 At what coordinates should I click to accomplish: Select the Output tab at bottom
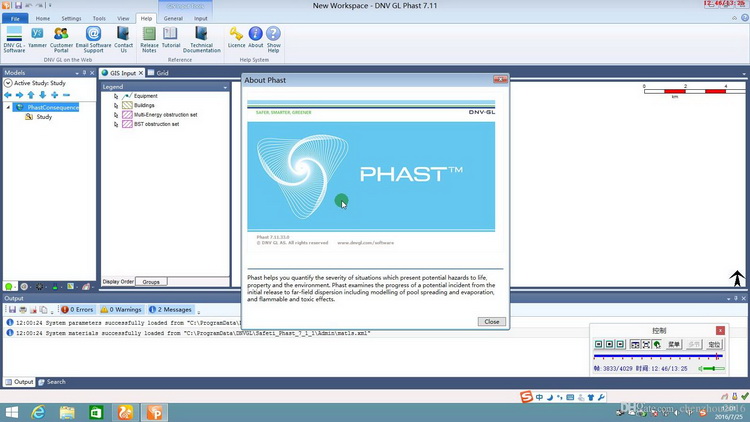pyautogui.click(x=19, y=382)
